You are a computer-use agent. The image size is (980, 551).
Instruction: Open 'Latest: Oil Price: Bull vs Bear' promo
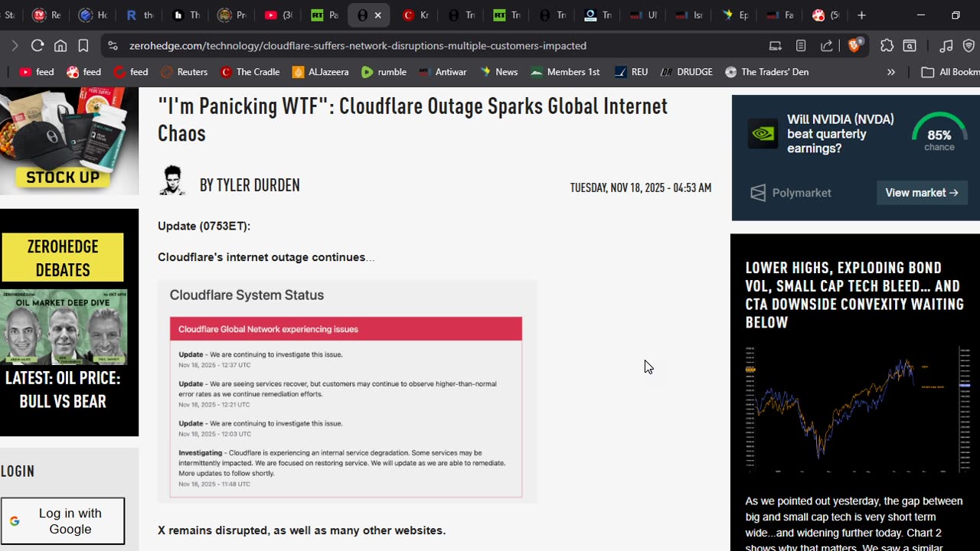coord(63,390)
